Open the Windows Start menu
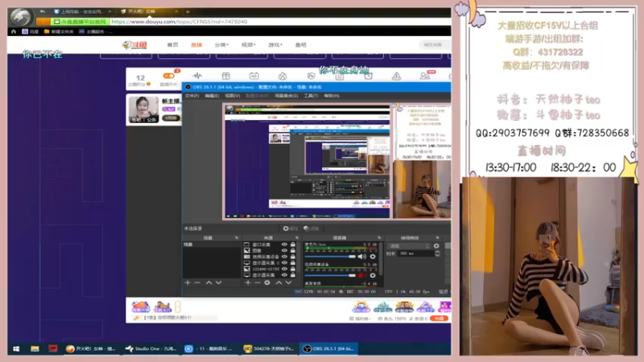This screenshot has width=644, height=362. point(16,349)
